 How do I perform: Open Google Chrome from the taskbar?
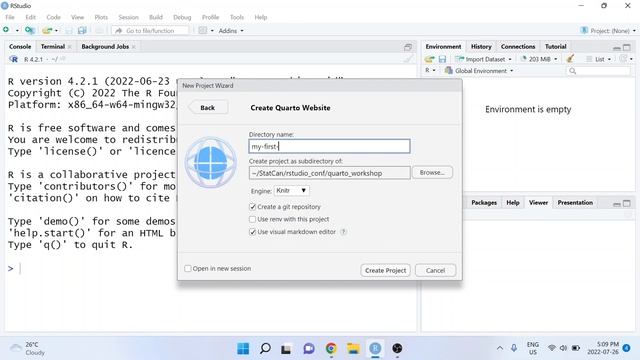[331, 349]
